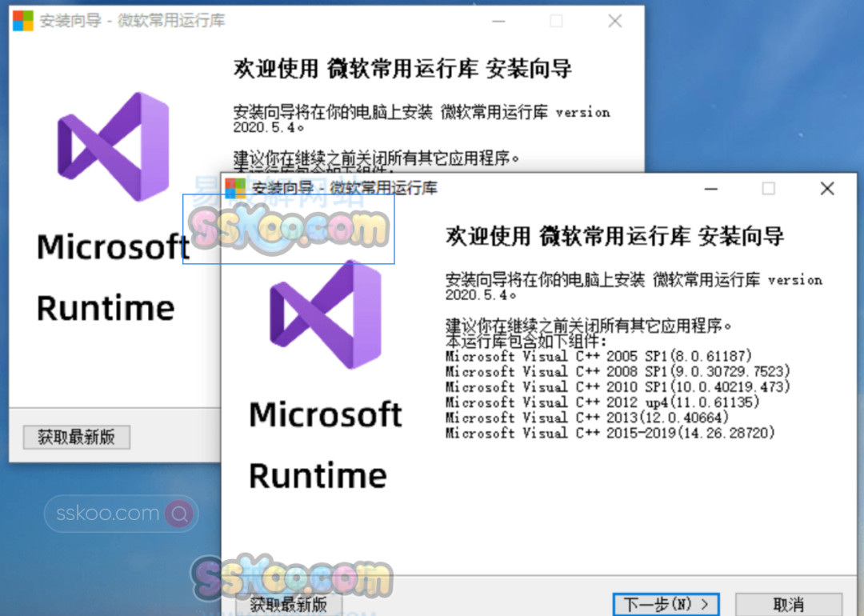Click front window title bar text
The width and height of the screenshot is (864, 616).
(344, 188)
